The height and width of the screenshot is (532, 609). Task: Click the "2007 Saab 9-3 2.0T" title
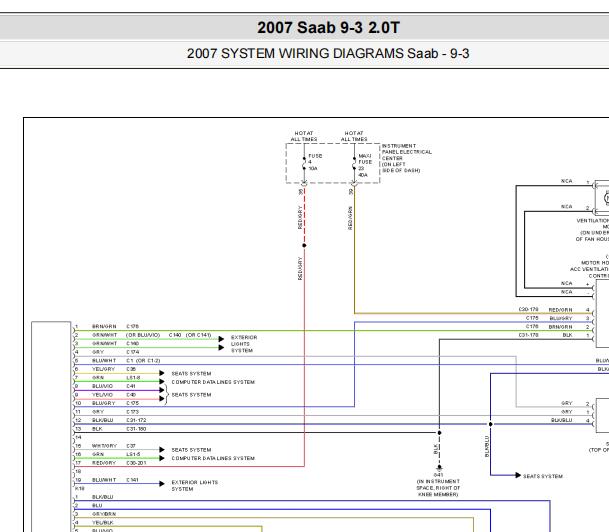point(328,28)
